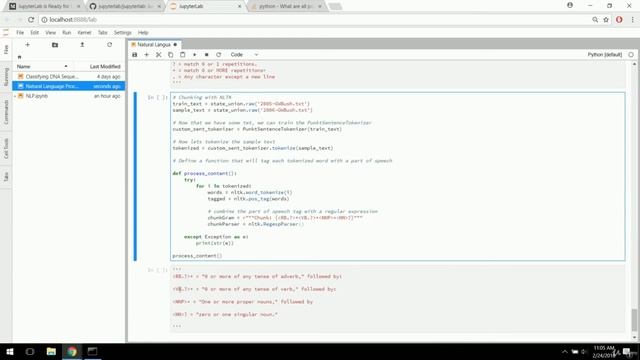
Task: Click the cell below containing regex explanations
Action: coord(398,298)
